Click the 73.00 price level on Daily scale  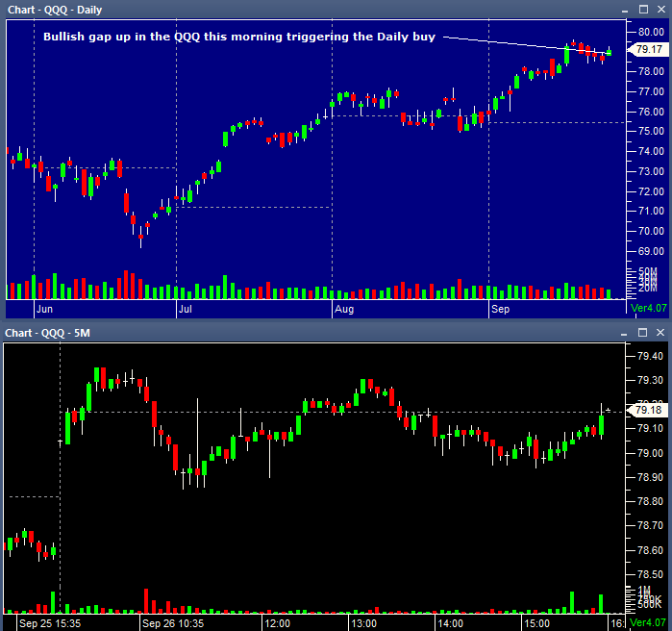tap(651, 171)
